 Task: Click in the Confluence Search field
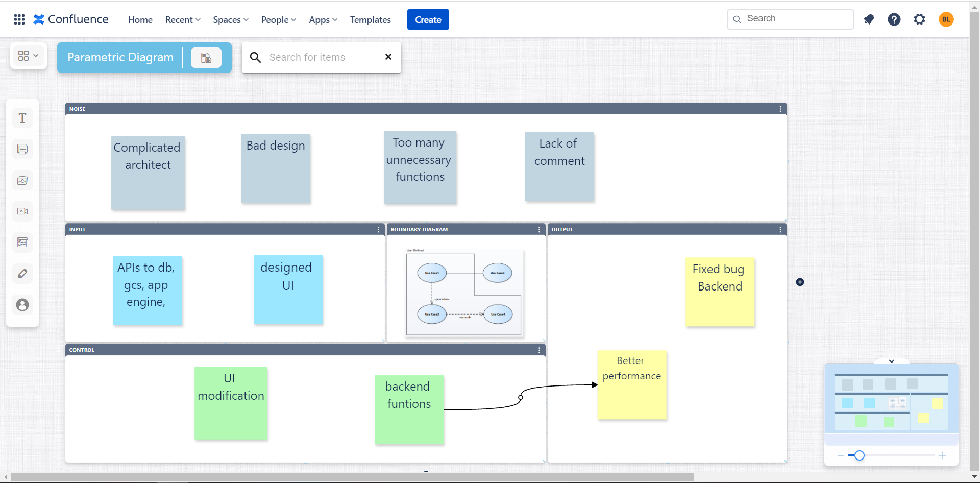click(x=791, y=19)
